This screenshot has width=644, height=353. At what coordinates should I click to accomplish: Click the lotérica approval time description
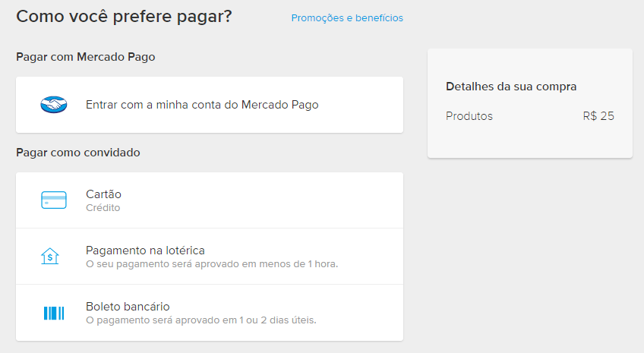tap(212, 264)
